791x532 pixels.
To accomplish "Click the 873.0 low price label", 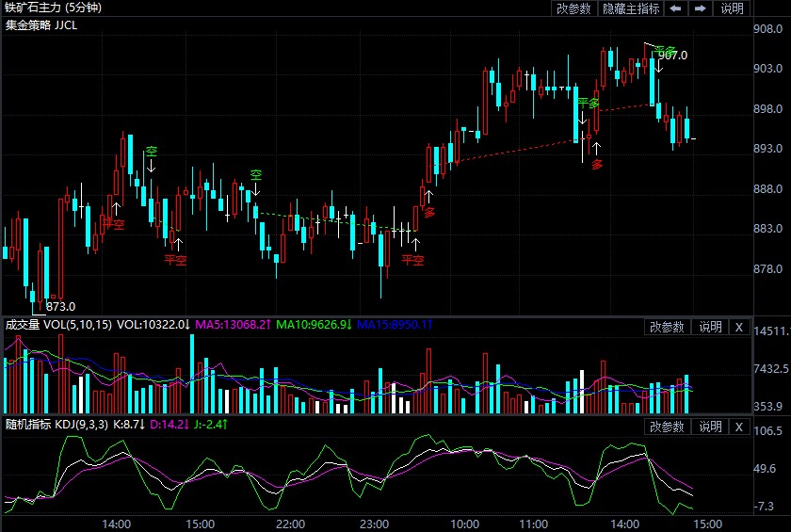I will click(60, 306).
